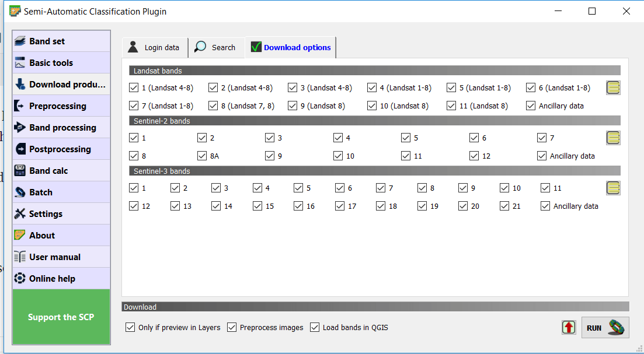Click the User manual book icon

(x=20, y=257)
